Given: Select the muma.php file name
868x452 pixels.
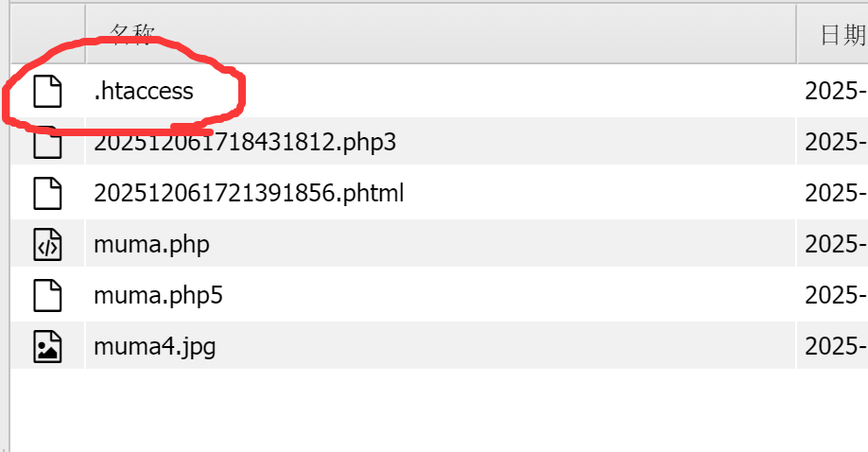Looking at the screenshot, I should (x=151, y=245).
